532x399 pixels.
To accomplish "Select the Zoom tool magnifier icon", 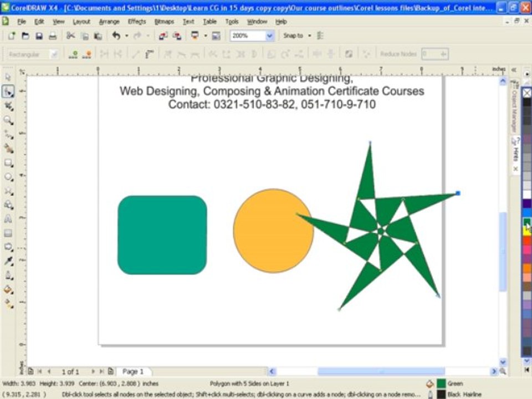I will [8, 120].
